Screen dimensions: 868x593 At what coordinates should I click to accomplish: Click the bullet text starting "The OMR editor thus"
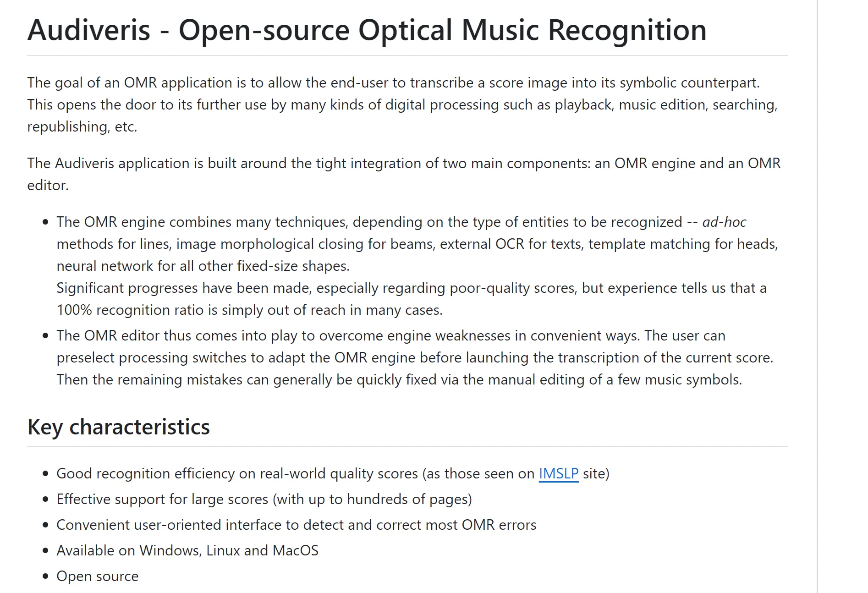tap(390, 336)
